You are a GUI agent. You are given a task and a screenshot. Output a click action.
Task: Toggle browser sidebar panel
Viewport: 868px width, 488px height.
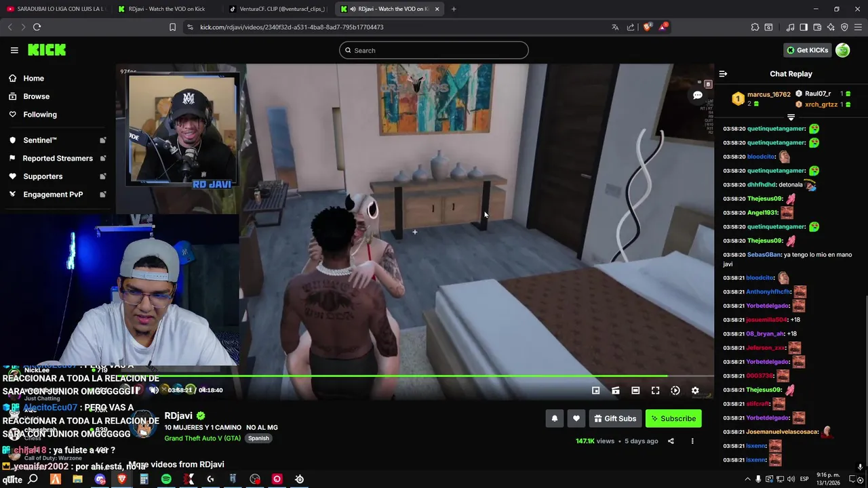tap(804, 27)
